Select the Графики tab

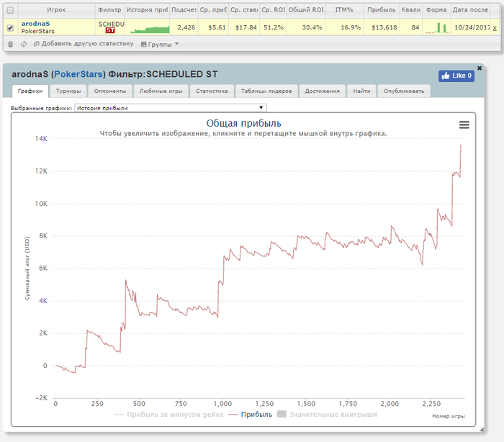coord(30,91)
